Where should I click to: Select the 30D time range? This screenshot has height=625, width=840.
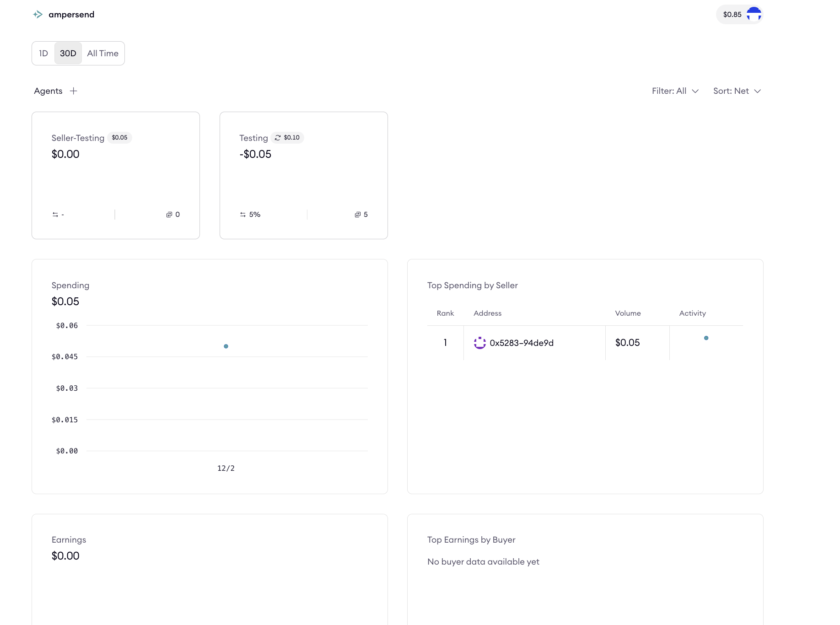pos(68,53)
